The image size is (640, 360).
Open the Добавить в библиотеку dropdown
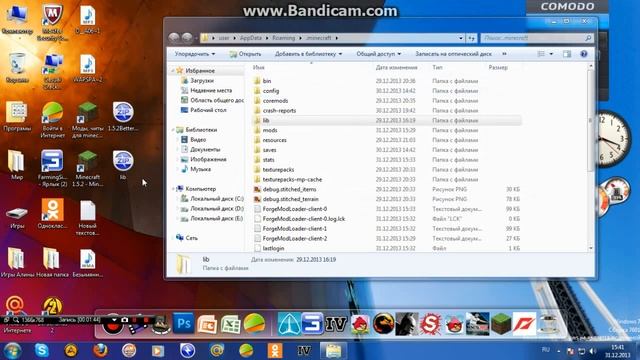308,54
